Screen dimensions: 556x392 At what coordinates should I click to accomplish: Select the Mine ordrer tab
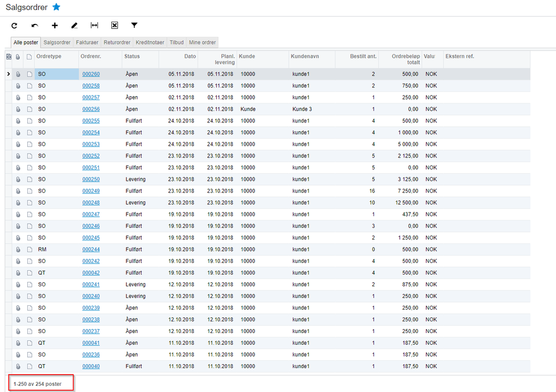203,42
